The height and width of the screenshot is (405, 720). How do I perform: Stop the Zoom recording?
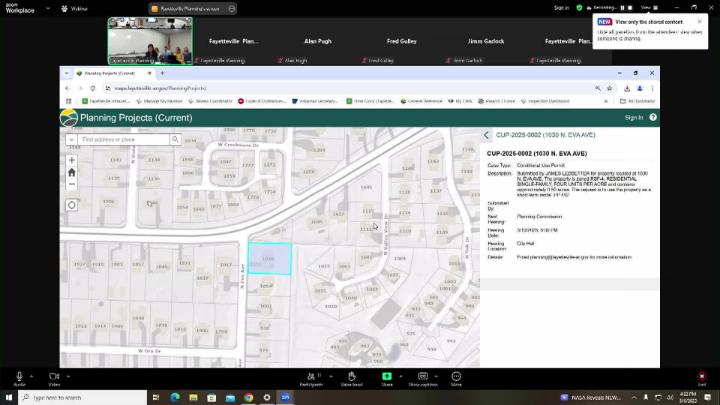pyautogui.click(x=630, y=8)
